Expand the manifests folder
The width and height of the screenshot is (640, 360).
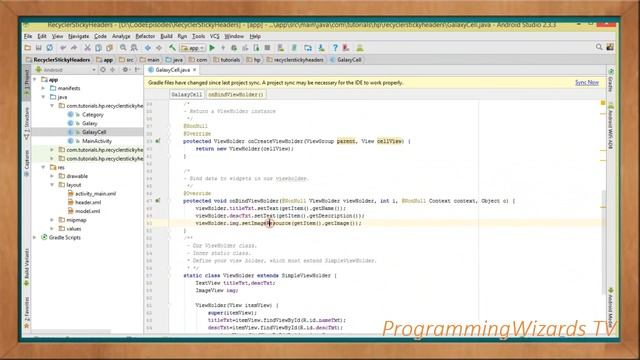click(44, 88)
